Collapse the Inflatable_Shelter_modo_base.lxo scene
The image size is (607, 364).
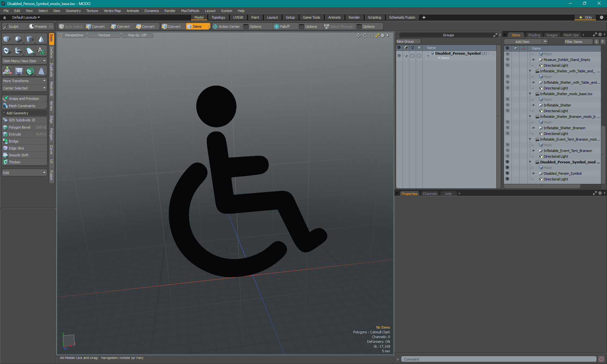tap(530, 94)
